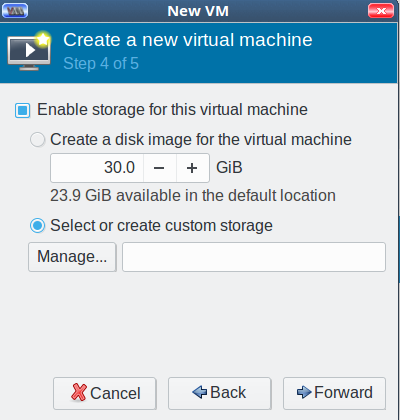Click the 30.0 disk size field

(x=97, y=168)
